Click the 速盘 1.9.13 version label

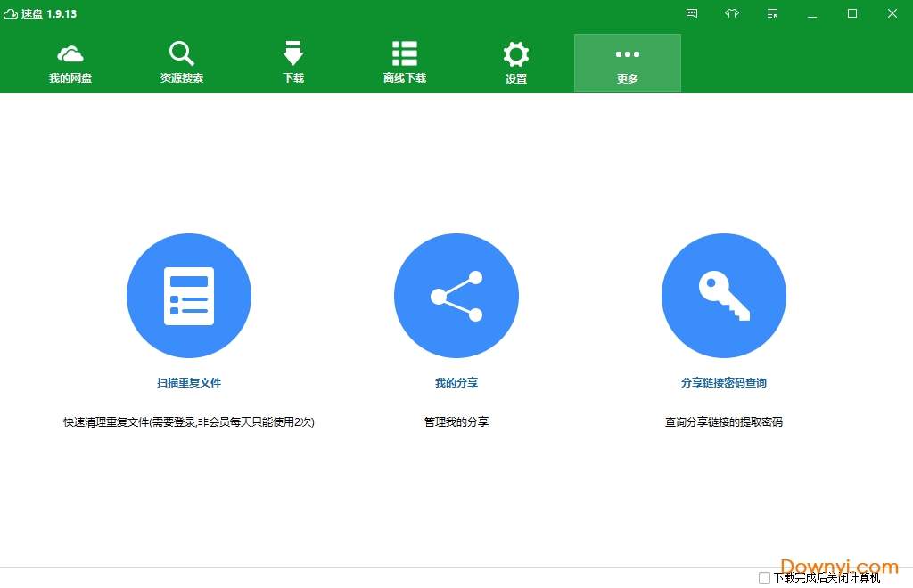(x=48, y=13)
